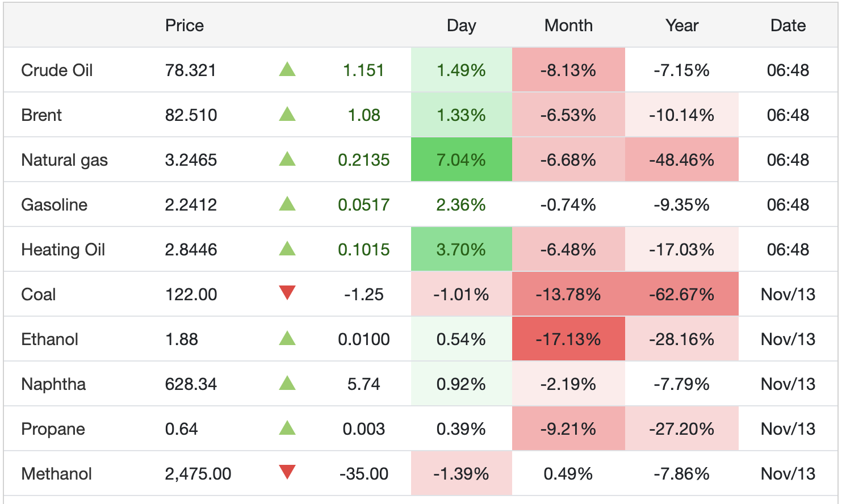Screen dimensions: 846x504
Task: Click Coal change value -1.25
Action: point(363,295)
